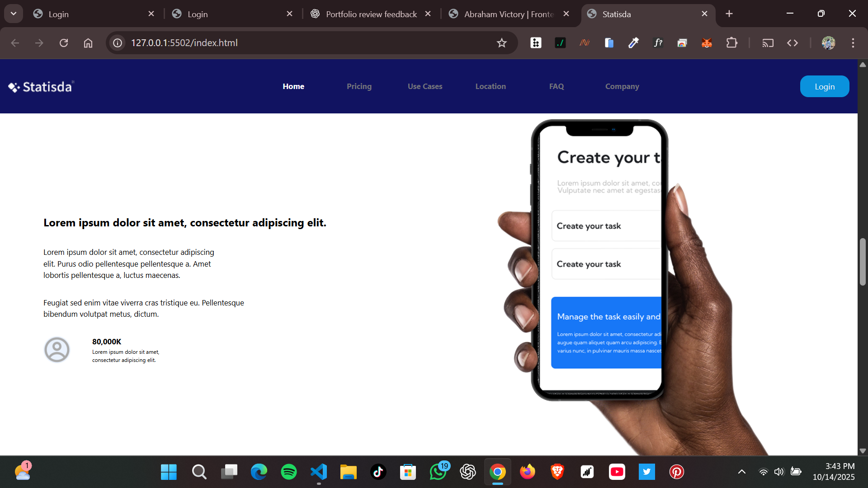Open the FAQ nav link
868x488 pixels.
(557, 86)
